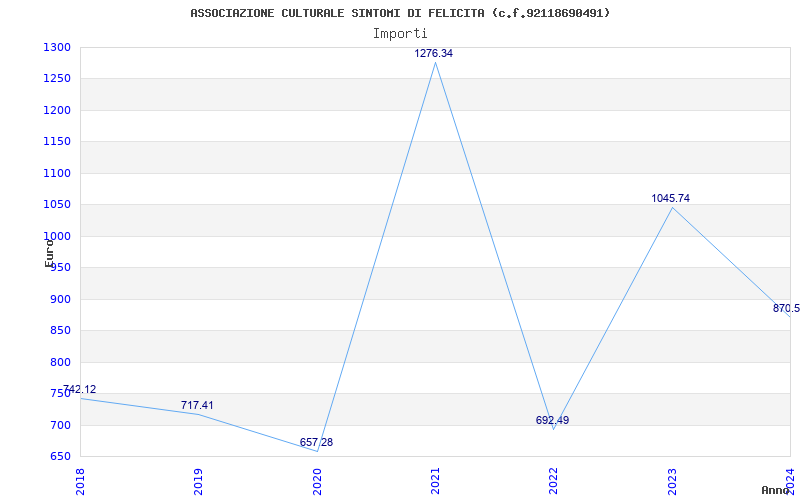
Task: Click the 2018 x-axis year label
Action: 80,481
